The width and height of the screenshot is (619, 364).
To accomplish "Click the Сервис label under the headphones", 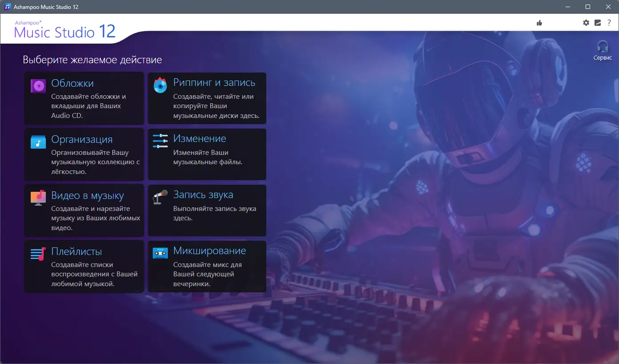I will click(x=603, y=58).
